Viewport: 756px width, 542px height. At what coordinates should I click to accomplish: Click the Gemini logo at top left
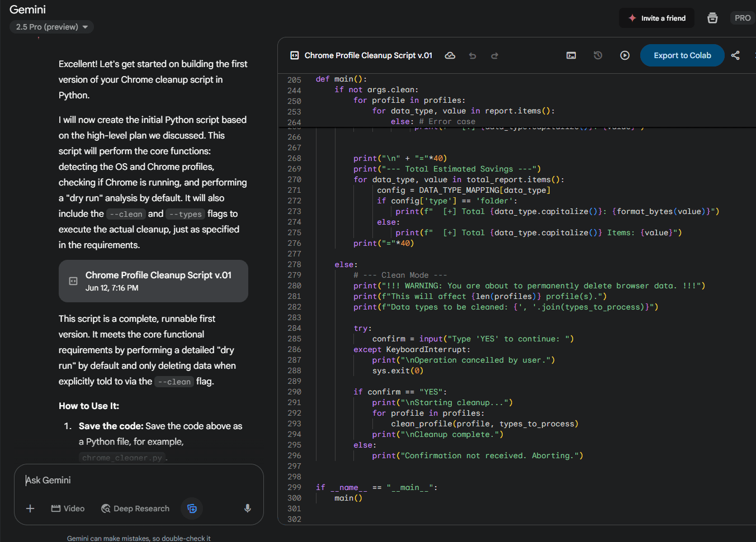27,9
